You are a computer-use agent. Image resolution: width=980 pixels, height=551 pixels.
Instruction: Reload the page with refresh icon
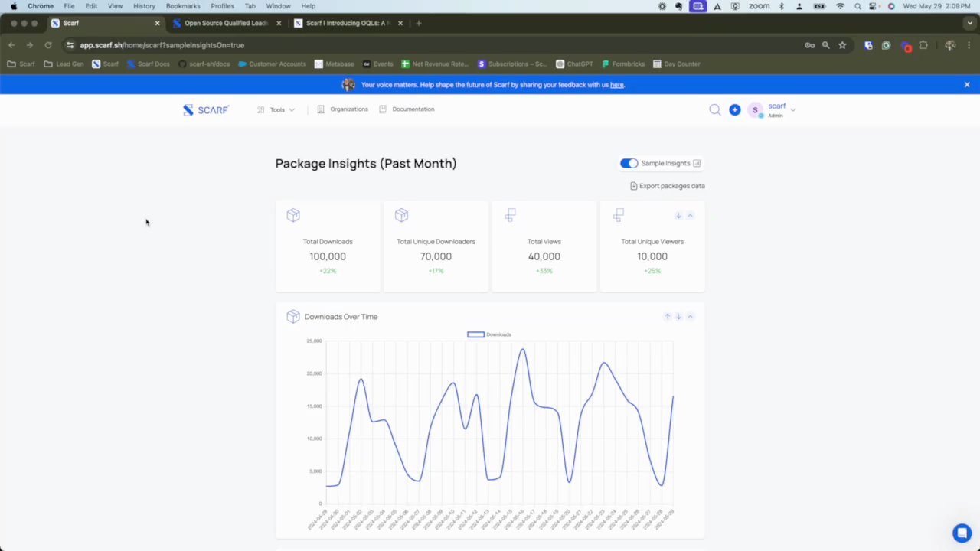47,45
